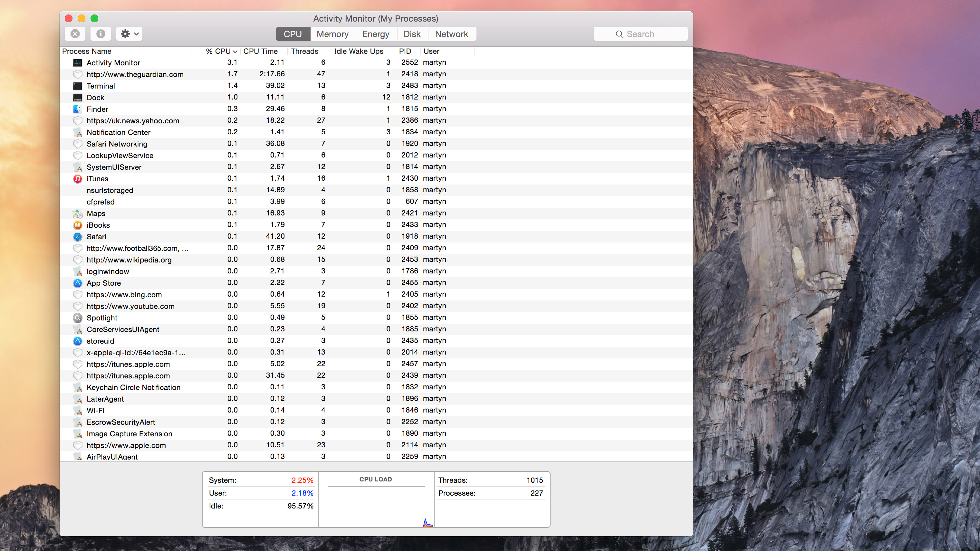Viewport: 980px width, 551px height.
Task: Click the iTunes process icon
Action: pos(78,179)
